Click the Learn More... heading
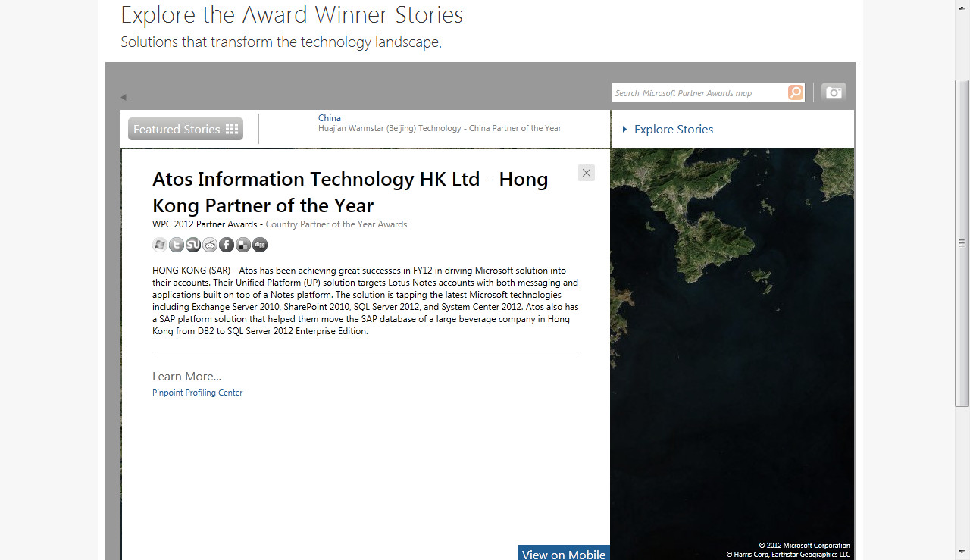970x560 pixels. pyautogui.click(x=186, y=377)
